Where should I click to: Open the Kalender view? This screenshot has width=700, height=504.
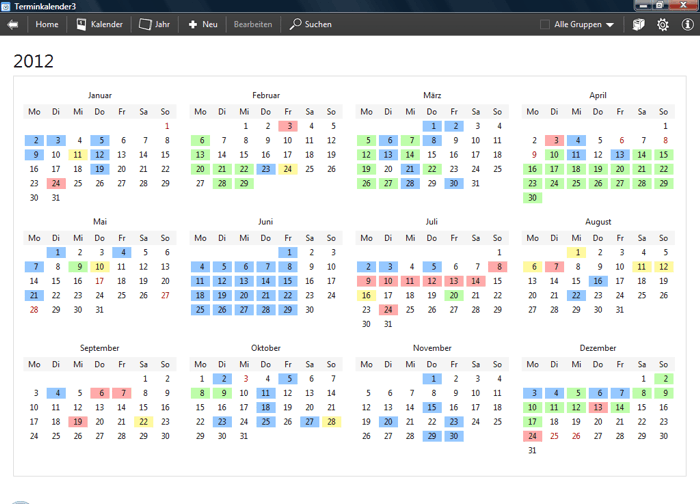tap(100, 24)
